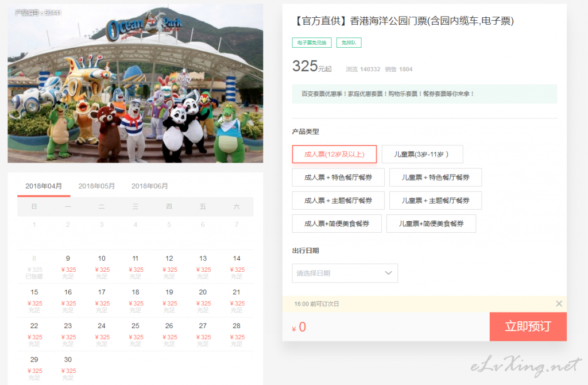The height and width of the screenshot is (385, 588).
Task: Click the 325元起 price text
Action: [312, 67]
